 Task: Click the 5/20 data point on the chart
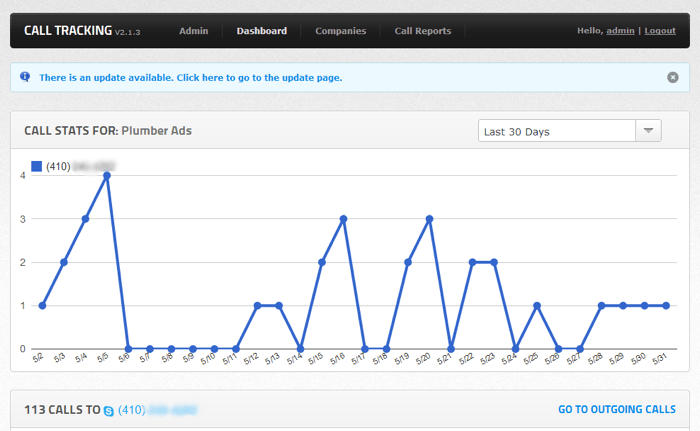(429, 219)
